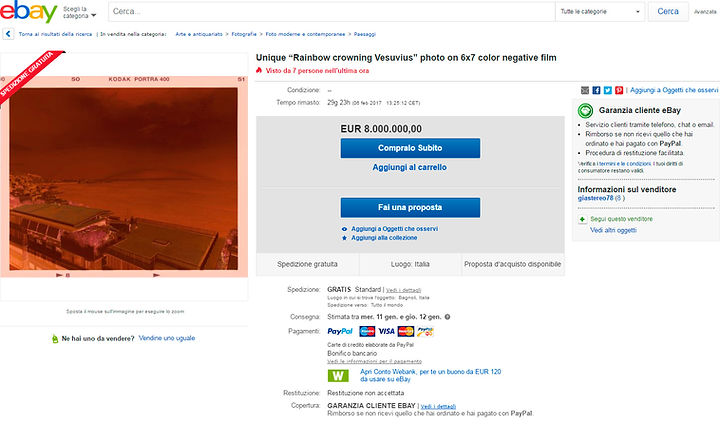Click the eBay guarantee green badge icon
Image resolution: width=720 pixels, height=443 pixels.
pos(585,111)
